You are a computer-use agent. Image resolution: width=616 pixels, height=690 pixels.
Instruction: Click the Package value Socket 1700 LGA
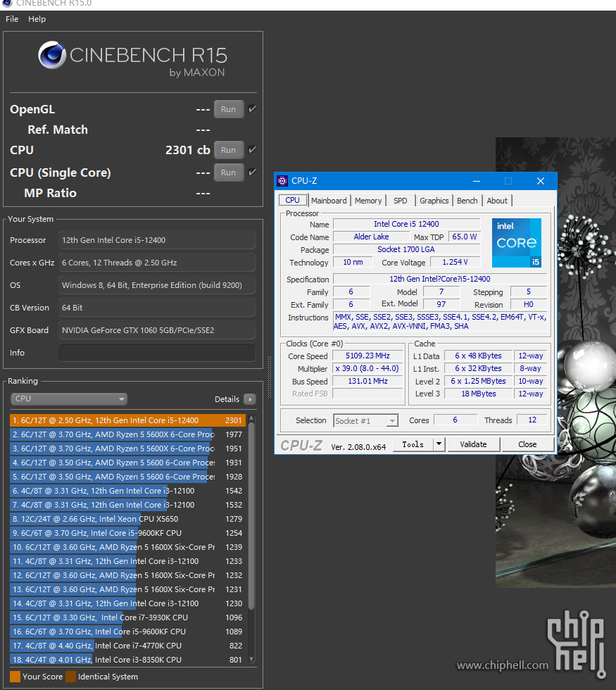click(x=406, y=249)
